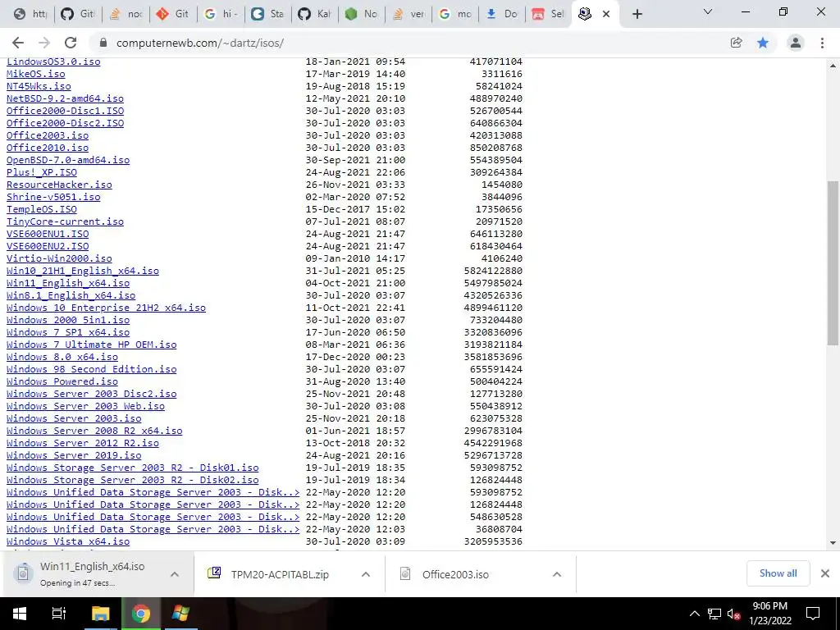The height and width of the screenshot is (630, 840).
Task: Click the TempleOS.ISO link
Action: pyautogui.click(x=42, y=209)
